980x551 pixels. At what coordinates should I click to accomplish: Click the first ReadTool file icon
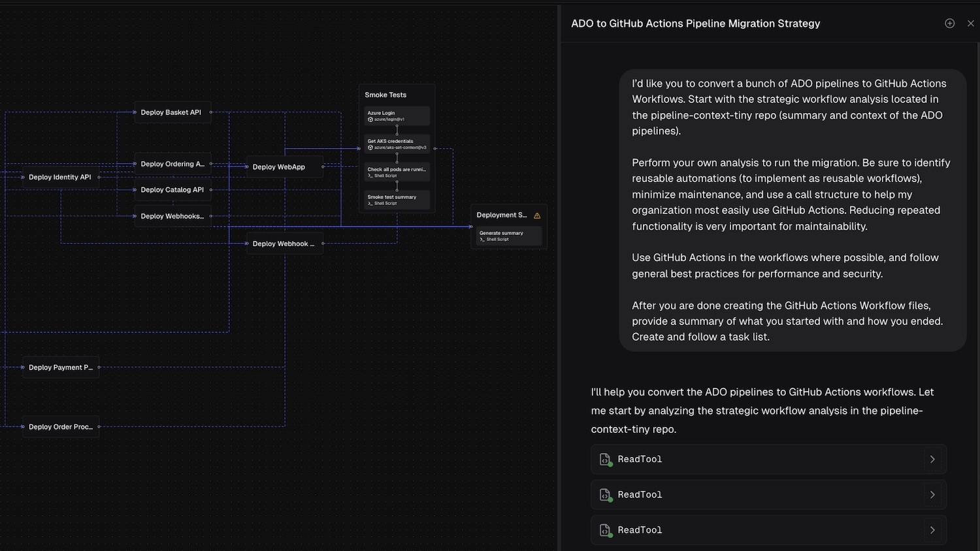click(605, 460)
